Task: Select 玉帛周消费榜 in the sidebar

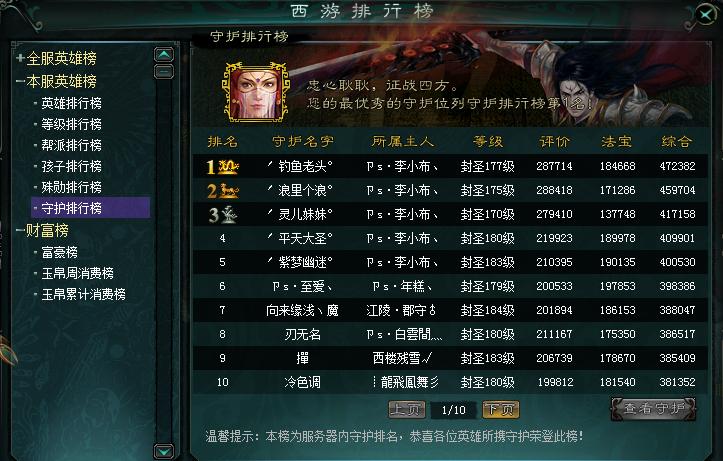Action: tap(77, 273)
